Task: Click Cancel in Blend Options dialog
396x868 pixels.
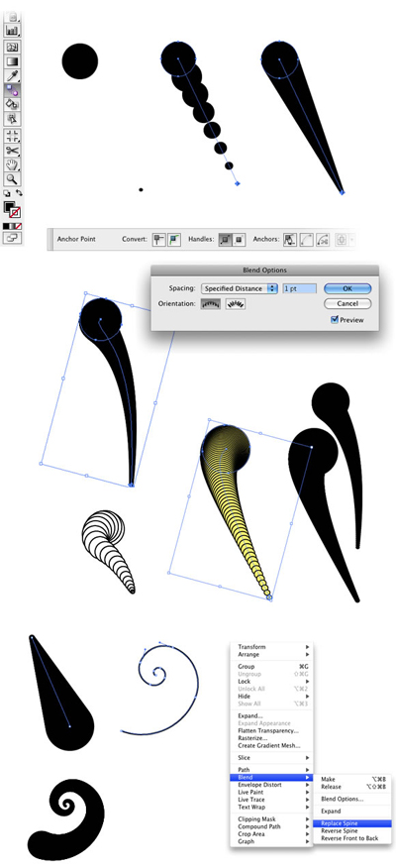Action: tap(347, 303)
